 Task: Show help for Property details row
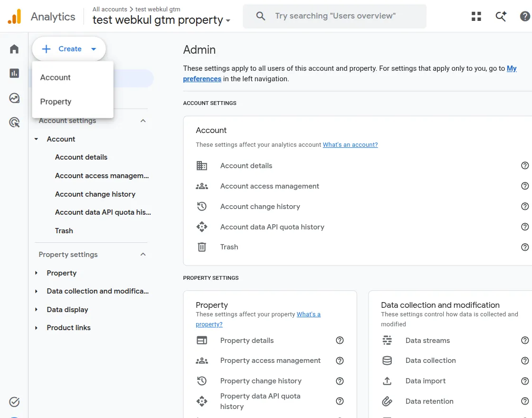(340, 340)
